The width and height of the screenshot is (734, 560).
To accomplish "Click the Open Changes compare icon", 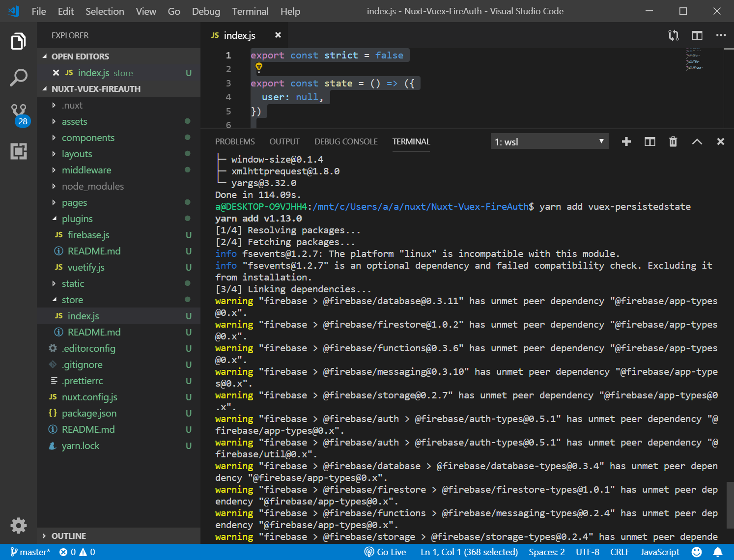I will [x=673, y=35].
